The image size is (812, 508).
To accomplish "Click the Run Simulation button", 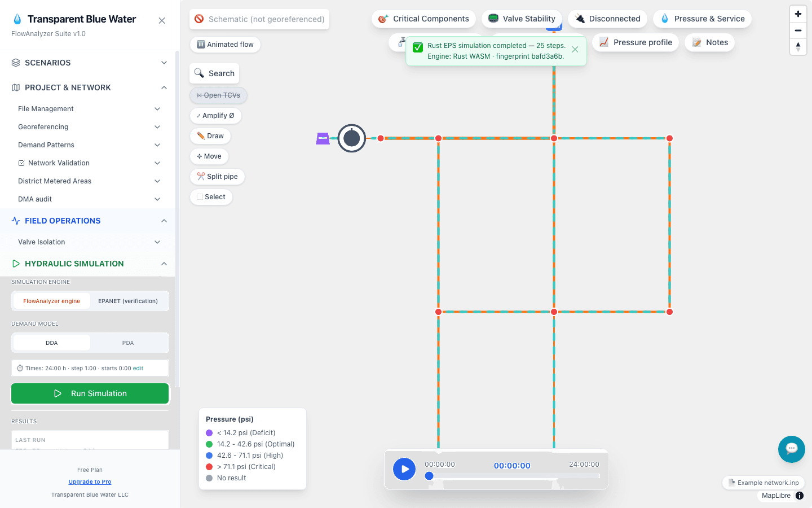I will pos(90,393).
